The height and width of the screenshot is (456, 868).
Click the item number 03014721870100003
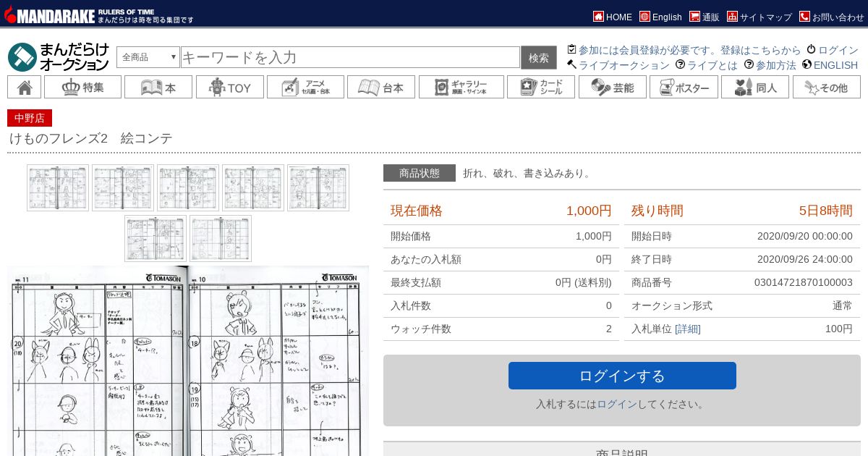tap(804, 282)
